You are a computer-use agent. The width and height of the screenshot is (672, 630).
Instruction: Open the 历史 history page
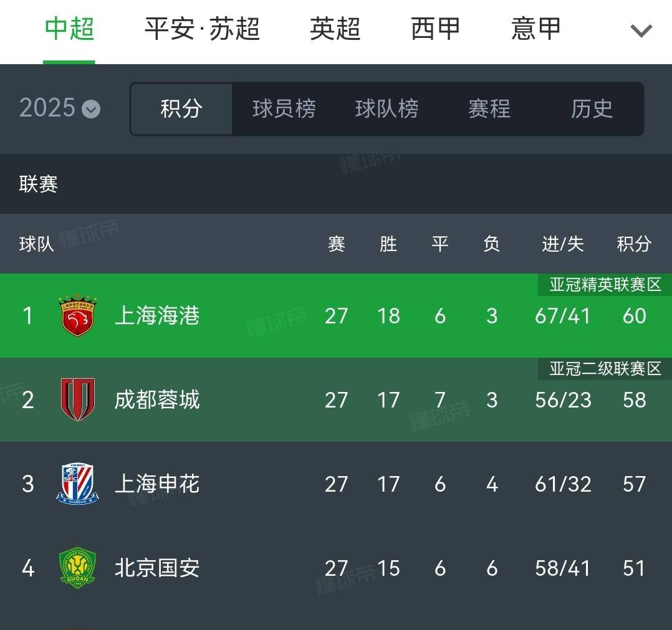tap(591, 110)
